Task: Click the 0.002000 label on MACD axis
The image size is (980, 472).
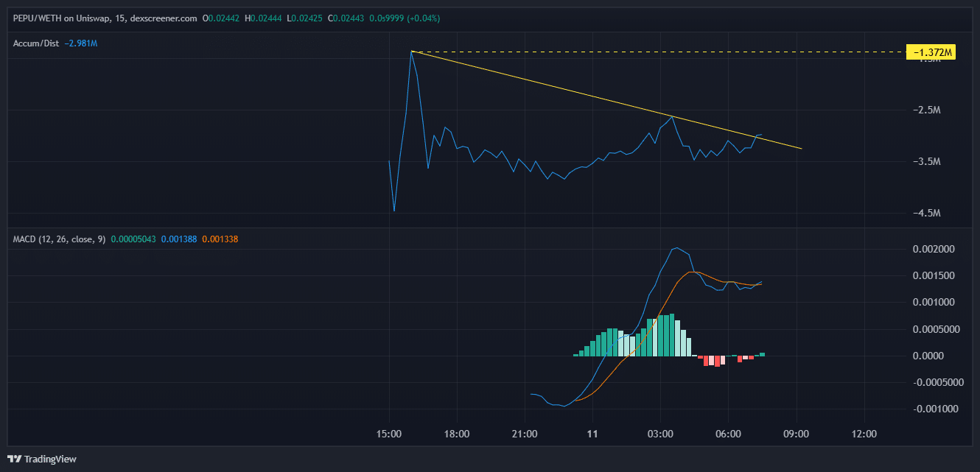Action: click(934, 249)
